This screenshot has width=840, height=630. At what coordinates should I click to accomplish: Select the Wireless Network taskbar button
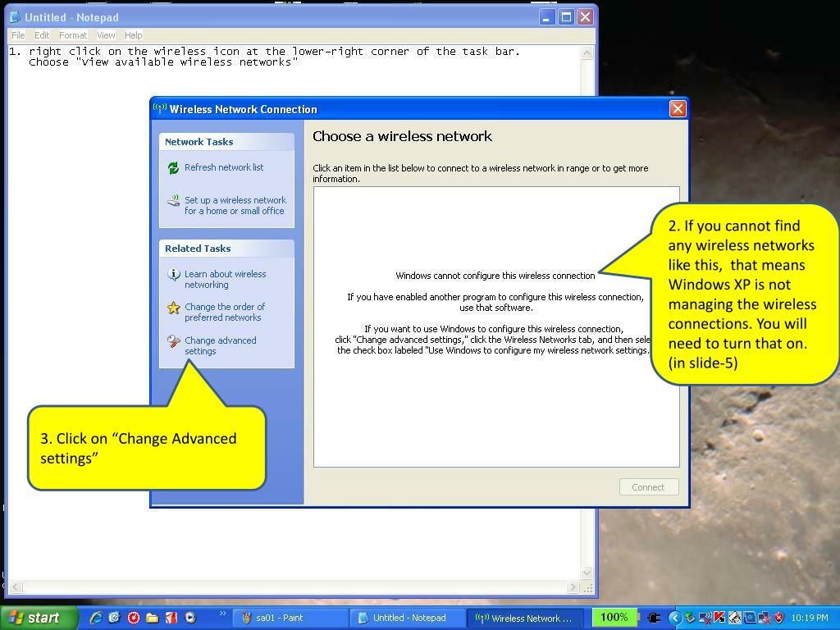(524, 618)
